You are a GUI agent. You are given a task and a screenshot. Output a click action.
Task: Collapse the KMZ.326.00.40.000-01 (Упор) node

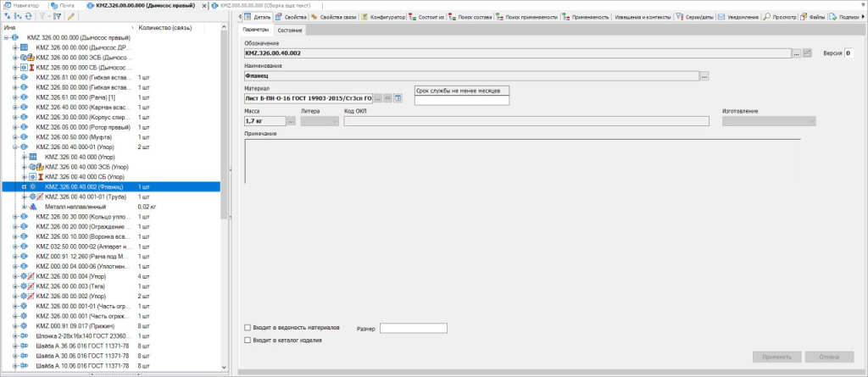click(15, 147)
